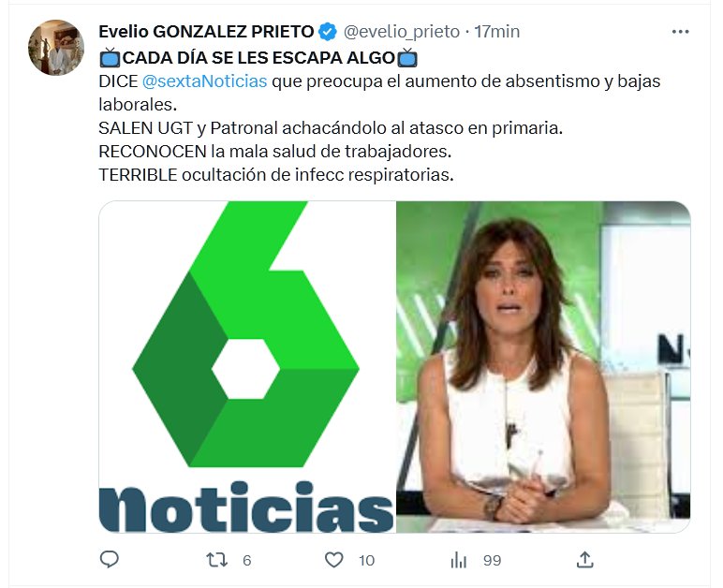Click the like count 10

(x=366, y=560)
